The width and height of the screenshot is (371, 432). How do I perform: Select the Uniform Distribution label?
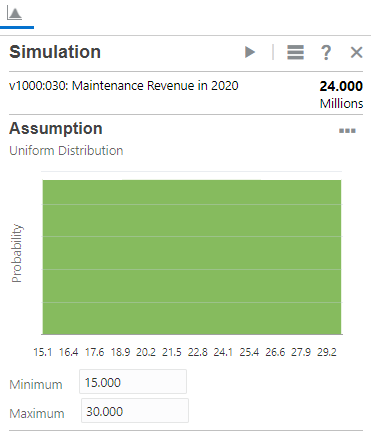tap(66, 151)
